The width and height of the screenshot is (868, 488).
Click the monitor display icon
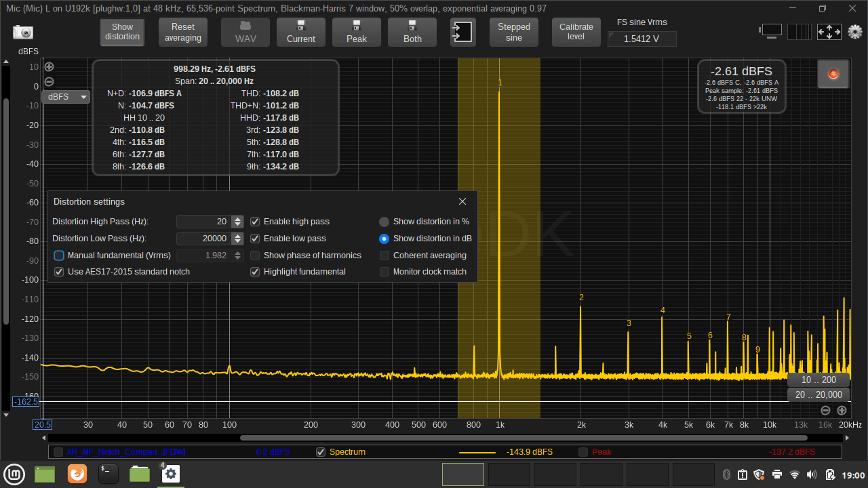[772, 31]
